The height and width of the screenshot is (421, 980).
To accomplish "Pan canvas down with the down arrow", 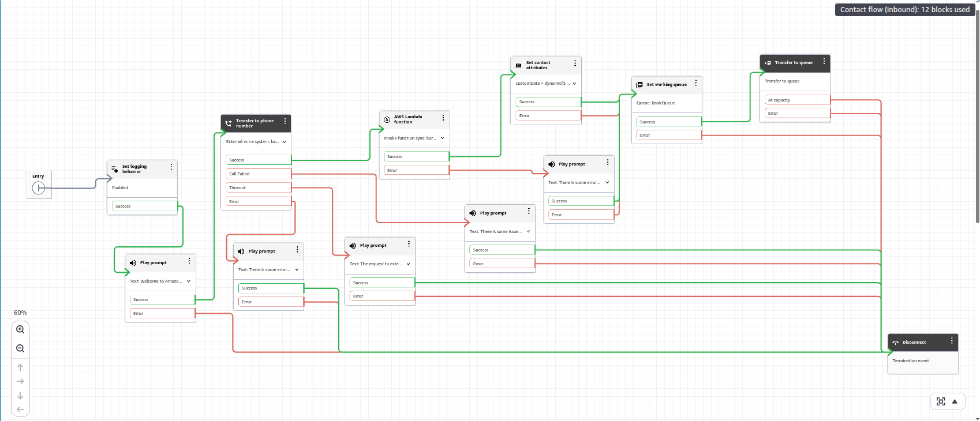I will click(x=20, y=396).
